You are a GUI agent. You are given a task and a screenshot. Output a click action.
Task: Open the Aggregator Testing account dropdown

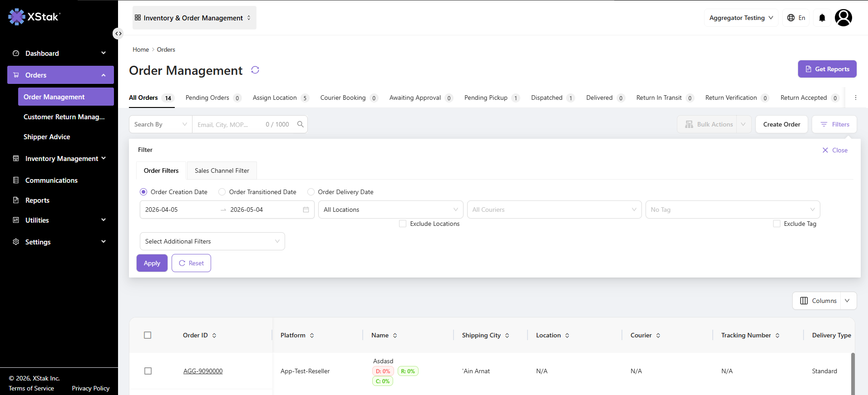click(741, 18)
